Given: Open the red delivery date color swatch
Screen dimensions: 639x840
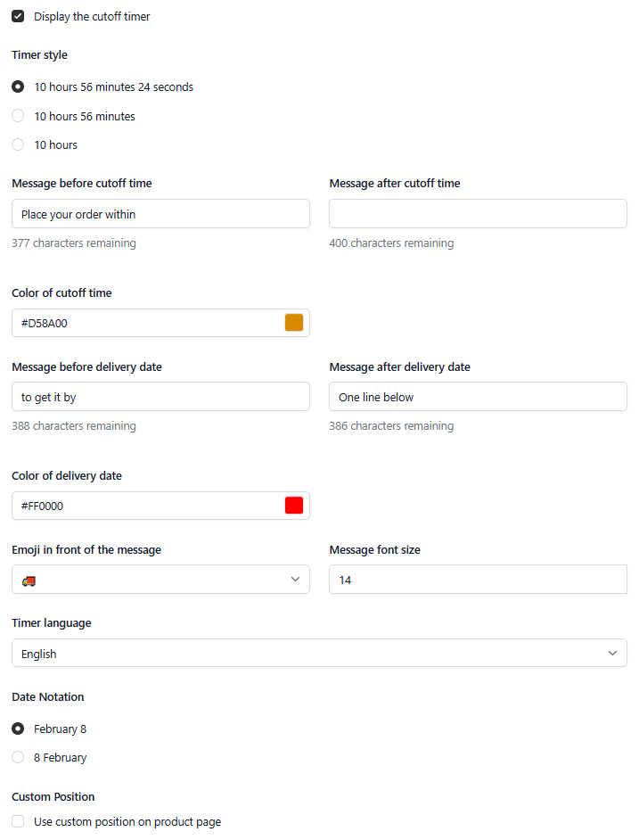Looking at the screenshot, I should [294, 506].
